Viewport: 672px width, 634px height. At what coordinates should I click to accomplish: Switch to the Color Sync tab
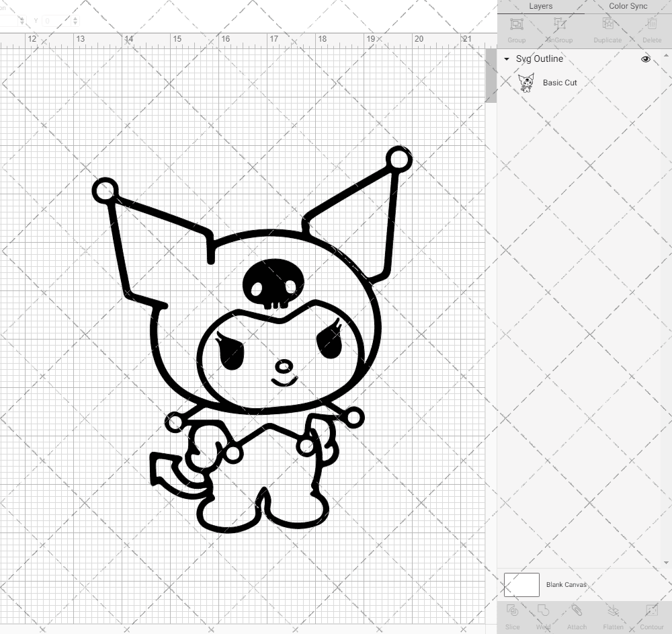(x=628, y=7)
